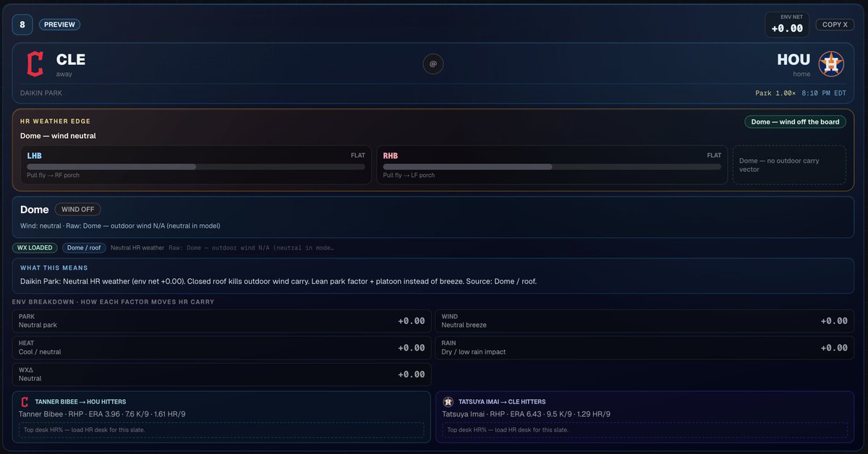868x454 pixels.
Task: Click the Cleveland logo beside Tanner Bibee
Action: pos(25,402)
